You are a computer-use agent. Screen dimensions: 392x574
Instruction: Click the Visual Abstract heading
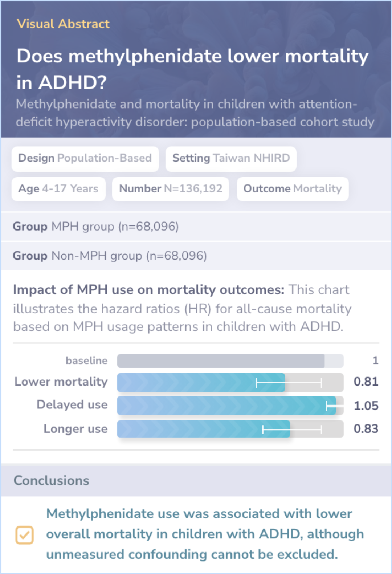[63, 24]
